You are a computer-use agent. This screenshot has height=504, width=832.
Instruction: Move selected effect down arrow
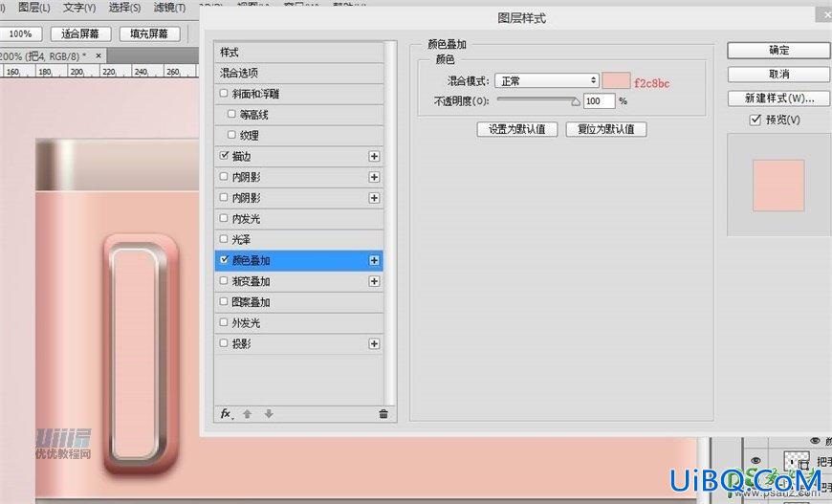coord(269,414)
